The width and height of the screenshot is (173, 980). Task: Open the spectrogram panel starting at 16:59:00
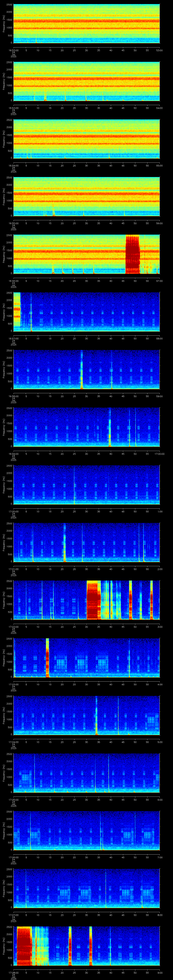click(86, 427)
